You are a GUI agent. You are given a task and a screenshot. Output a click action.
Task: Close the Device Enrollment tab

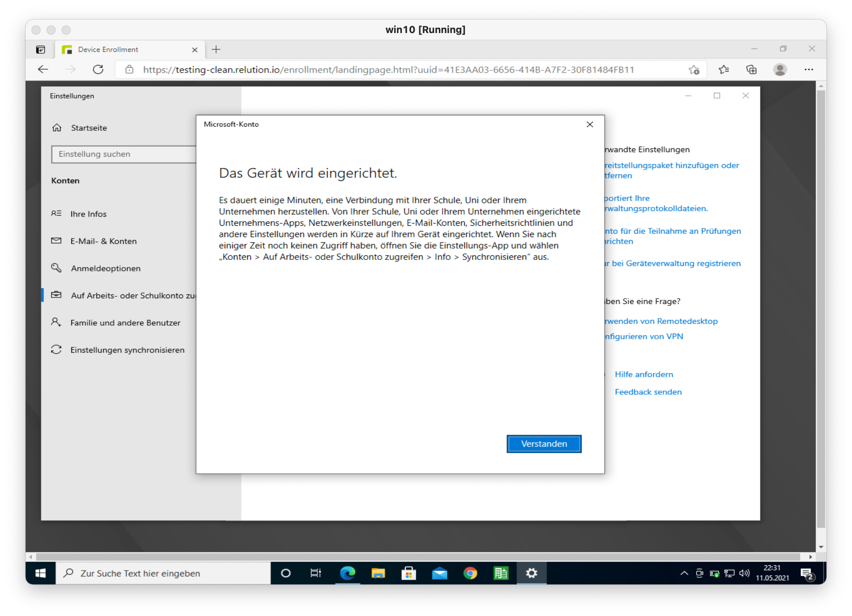tap(195, 50)
